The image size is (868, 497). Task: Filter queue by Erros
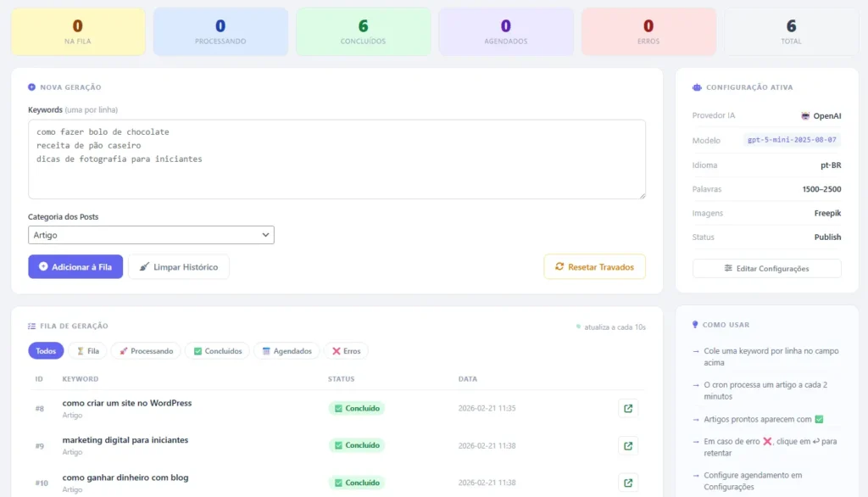pyautogui.click(x=346, y=351)
